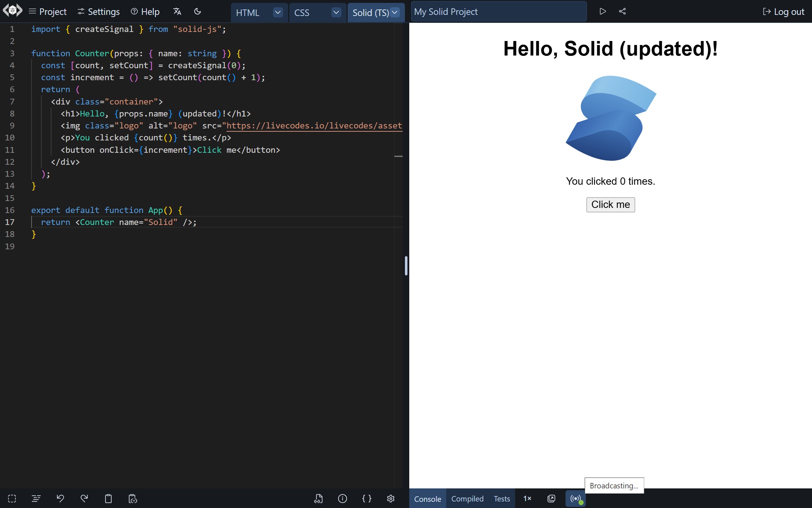Copy code with the clipboard icon
812x508 pixels.
pyautogui.click(x=108, y=499)
